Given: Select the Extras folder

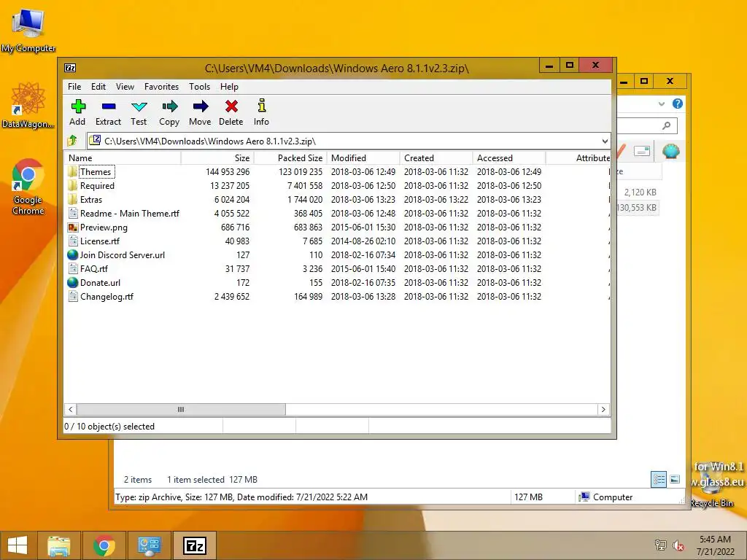Looking at the screenshot, I should (x=91, y=200).
